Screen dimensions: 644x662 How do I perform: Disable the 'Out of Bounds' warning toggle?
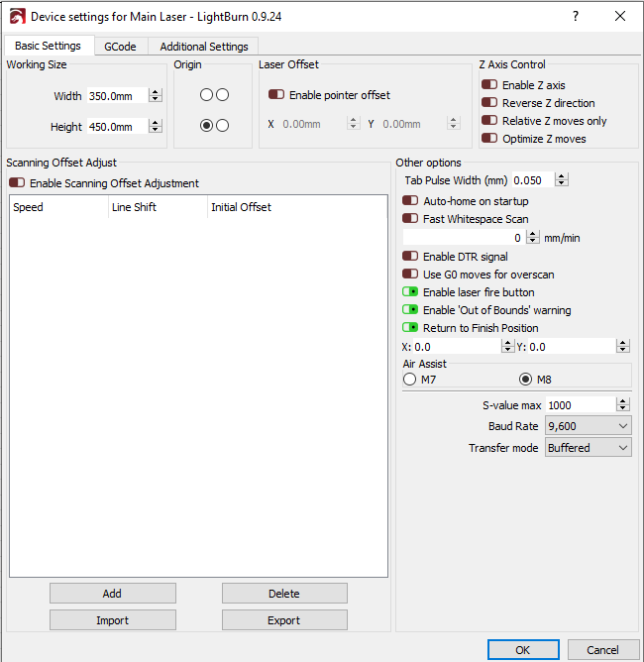(410, 310)
